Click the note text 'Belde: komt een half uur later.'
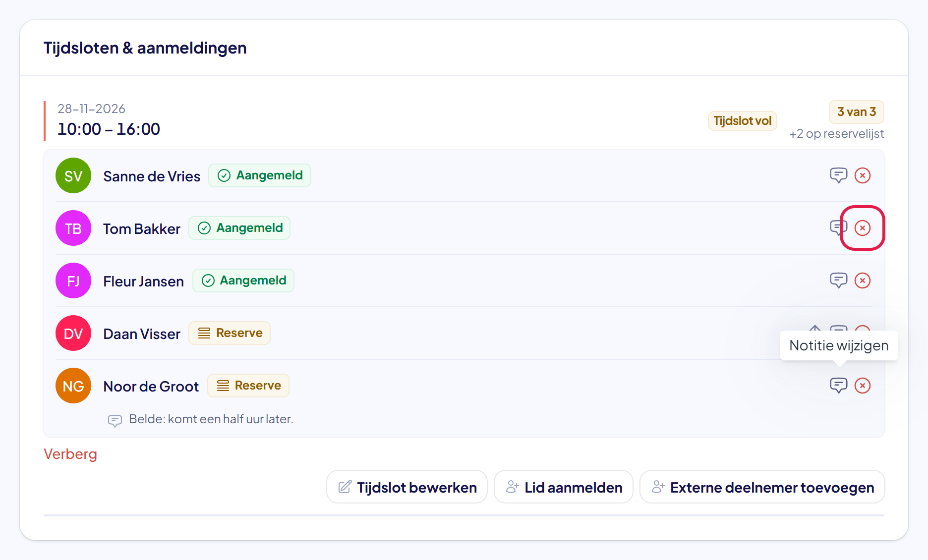 (211, 419)
